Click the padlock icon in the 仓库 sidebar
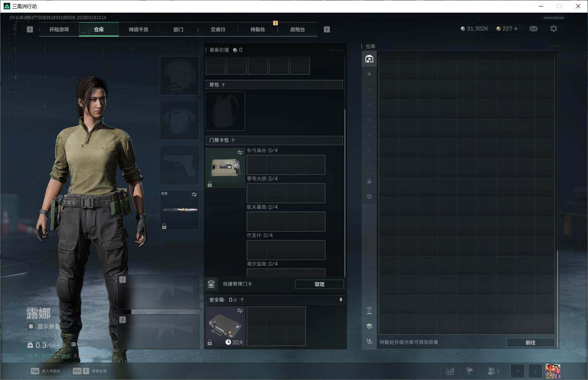This screenshot has height=380, width=588. pyautogui.click(x=369, y=181)
